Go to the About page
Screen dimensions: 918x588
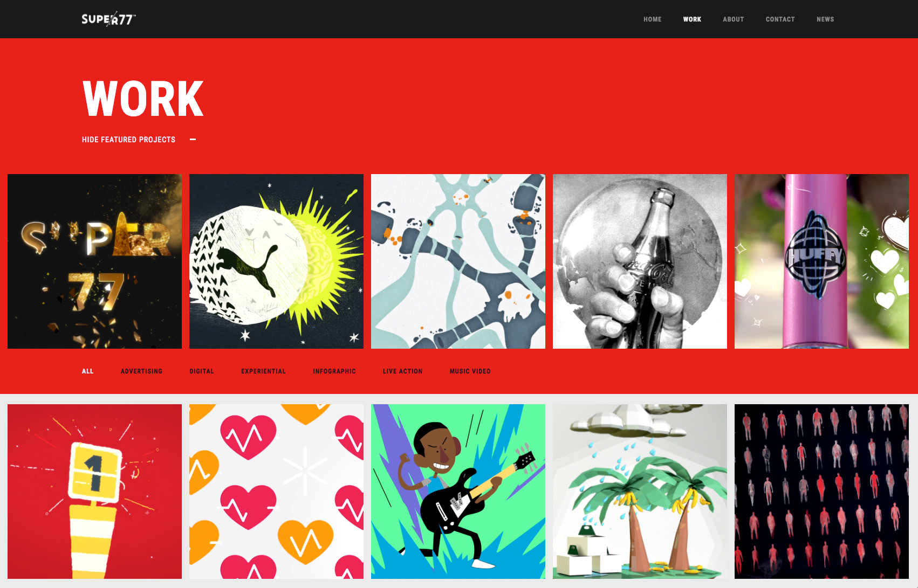coord(733,19)
